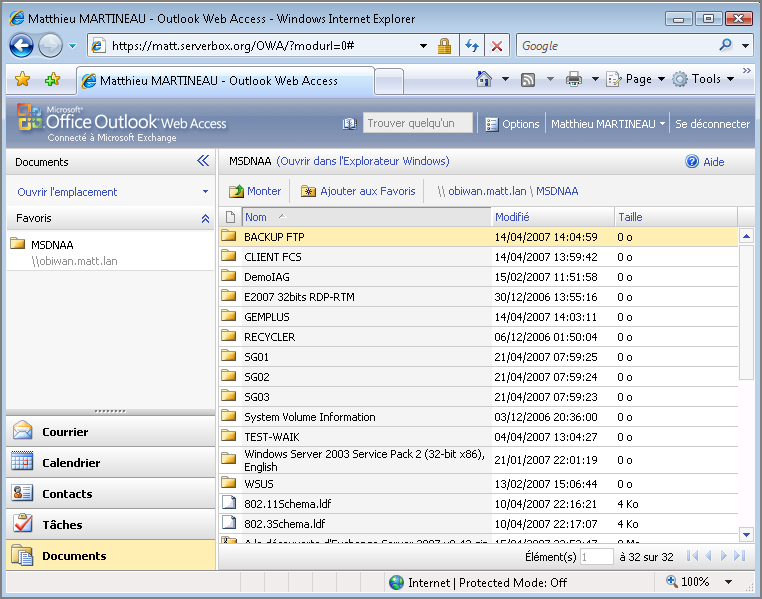
Task: Click the IE Stop loading button
Action: tap(496, 46)
